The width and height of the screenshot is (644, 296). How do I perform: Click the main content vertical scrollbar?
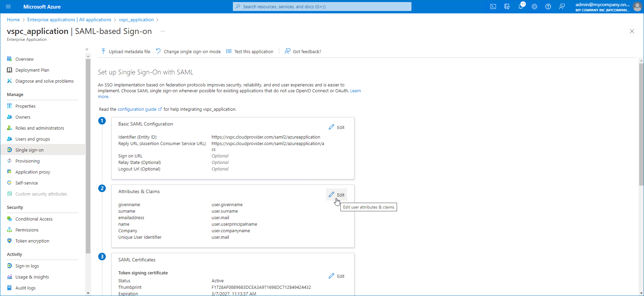pyautogui.click(x=641, y=124)
